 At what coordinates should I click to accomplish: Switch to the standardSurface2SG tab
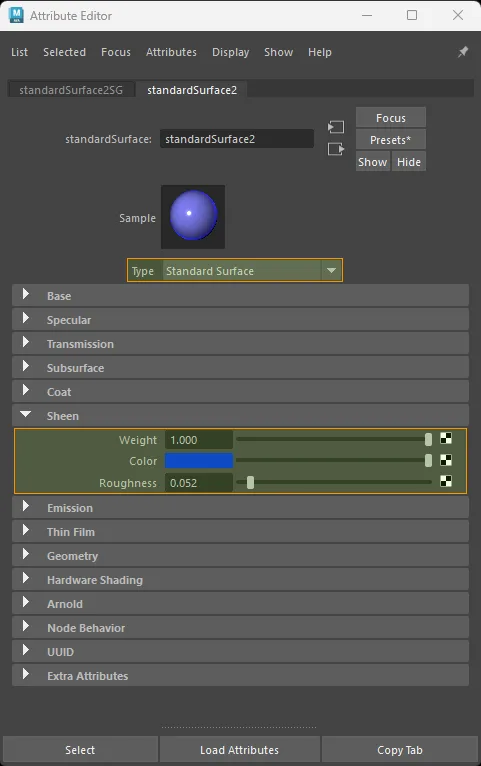click(71, 90)
